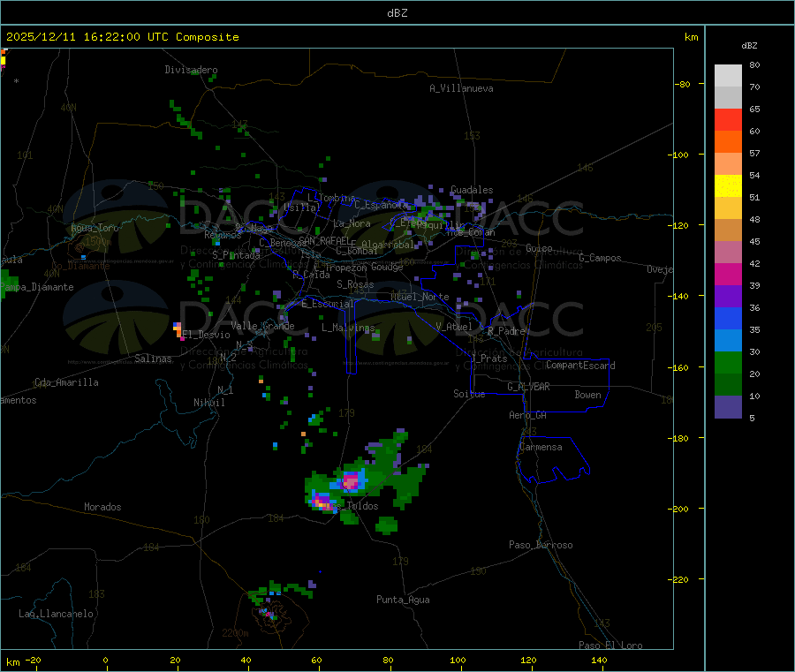Click the Paso_El_Loro label
The width and height of the screenshot is (795, 672).
click(610, 646)
